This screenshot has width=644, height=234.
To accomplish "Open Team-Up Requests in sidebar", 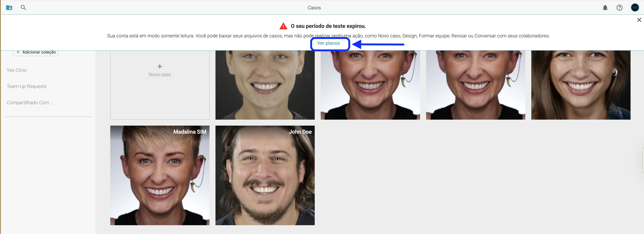I will pos(27,86).
